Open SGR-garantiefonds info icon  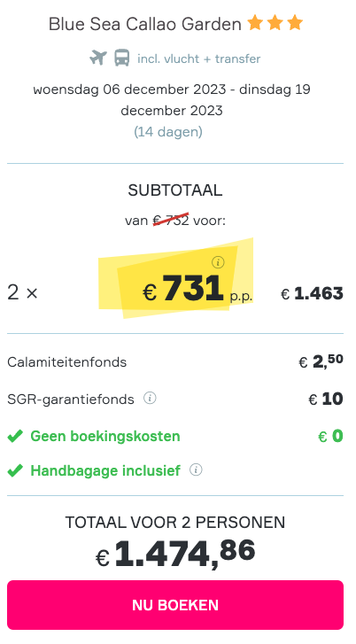(150, 398)
